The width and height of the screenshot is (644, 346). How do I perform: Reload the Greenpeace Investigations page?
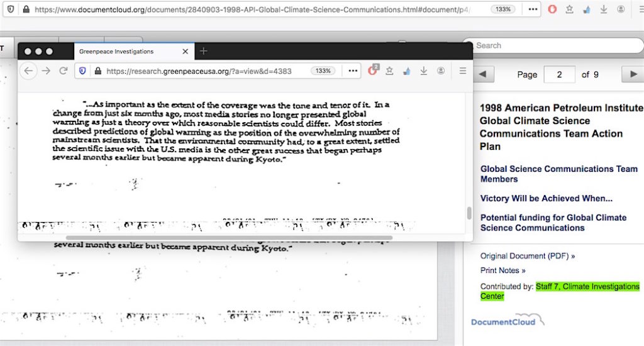[63, 71]
